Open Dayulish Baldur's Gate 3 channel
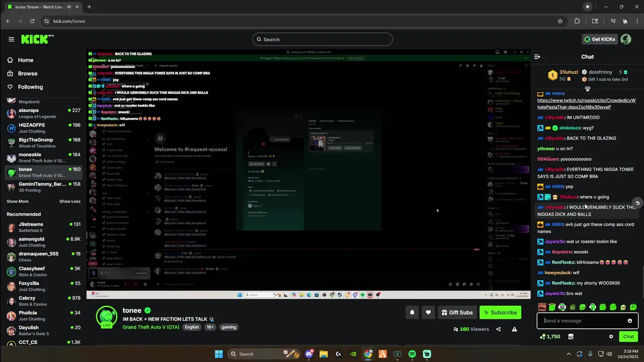Viewport: 644px width, 362px height. [x=43, y=330]
